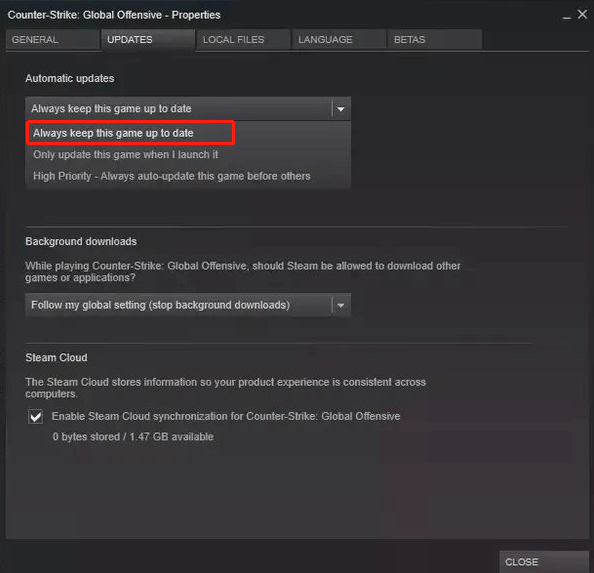The height and width of the screenshot is (573, 594).
Task: Open the LOCAL FILES tab
Action: [x=244, y=39]
